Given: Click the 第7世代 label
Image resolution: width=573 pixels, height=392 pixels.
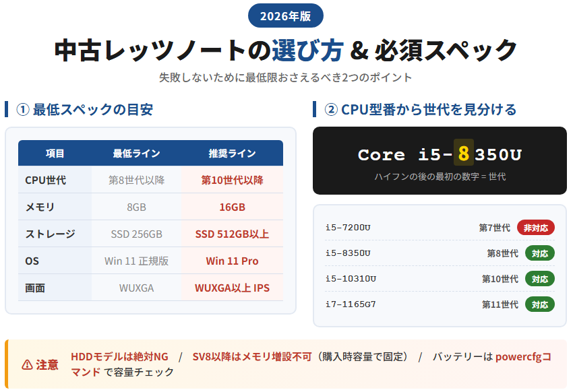Looking at the screenshot, I should pos(494,228).
